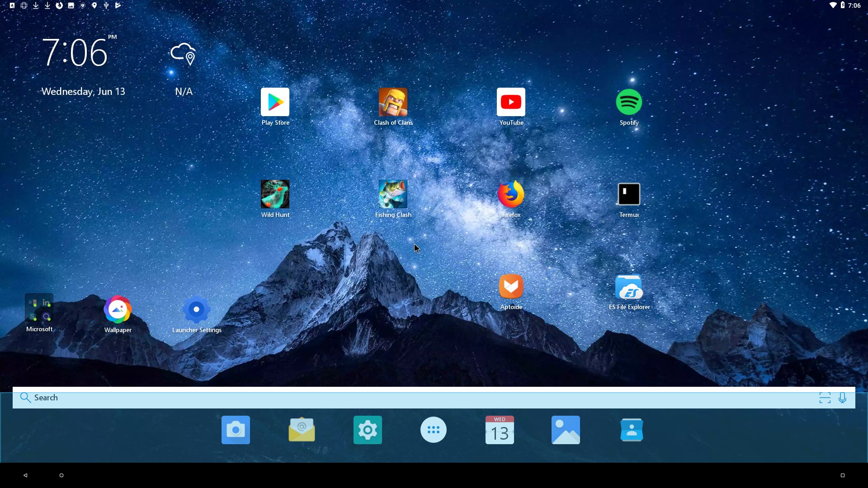Open system Settings gear in dock
868x488 pixels.
pos(368,430)
